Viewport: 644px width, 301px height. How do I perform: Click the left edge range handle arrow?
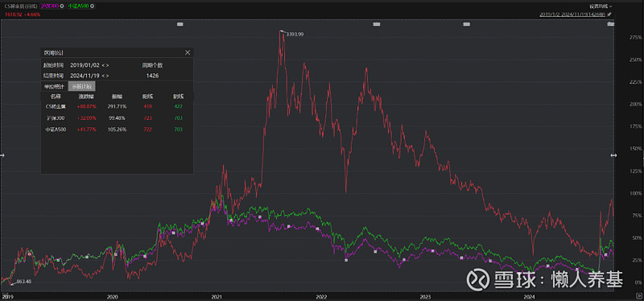tap(2, 155)
